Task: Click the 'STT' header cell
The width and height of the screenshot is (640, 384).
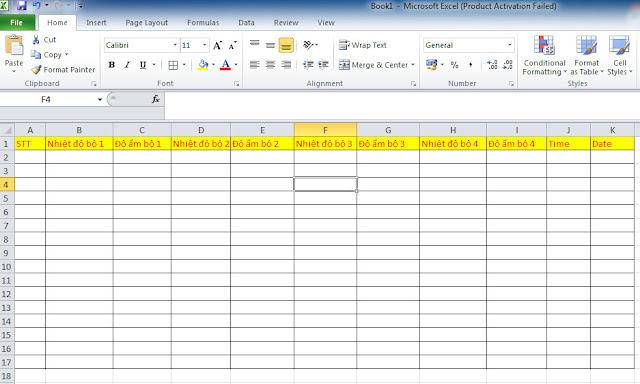Action: (x=30, y=144)
